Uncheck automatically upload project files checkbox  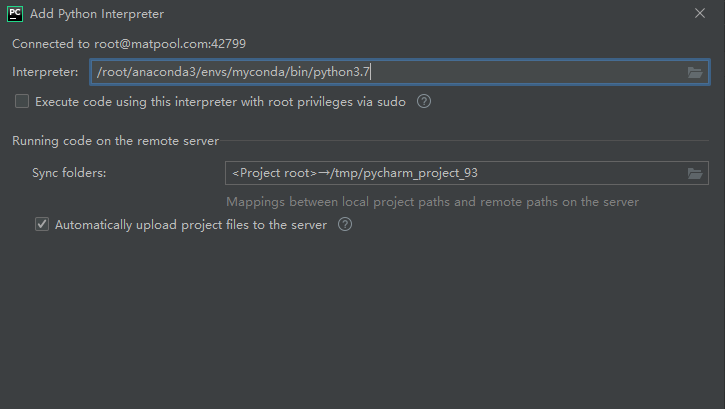tap(42, 224)
